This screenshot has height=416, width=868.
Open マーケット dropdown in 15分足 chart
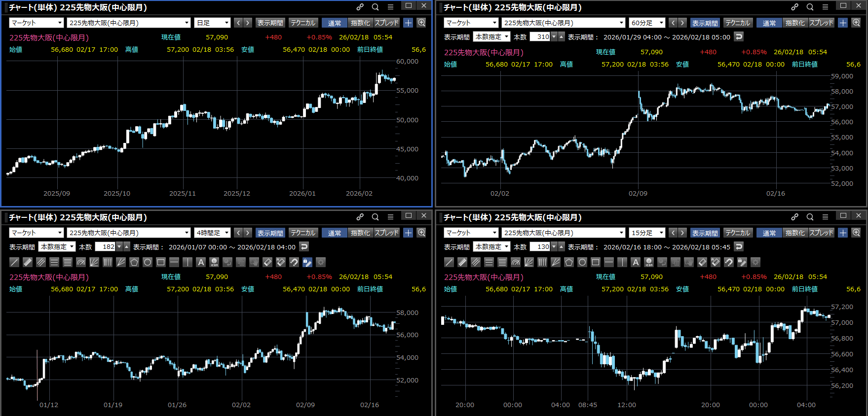(x=471, y=233)
